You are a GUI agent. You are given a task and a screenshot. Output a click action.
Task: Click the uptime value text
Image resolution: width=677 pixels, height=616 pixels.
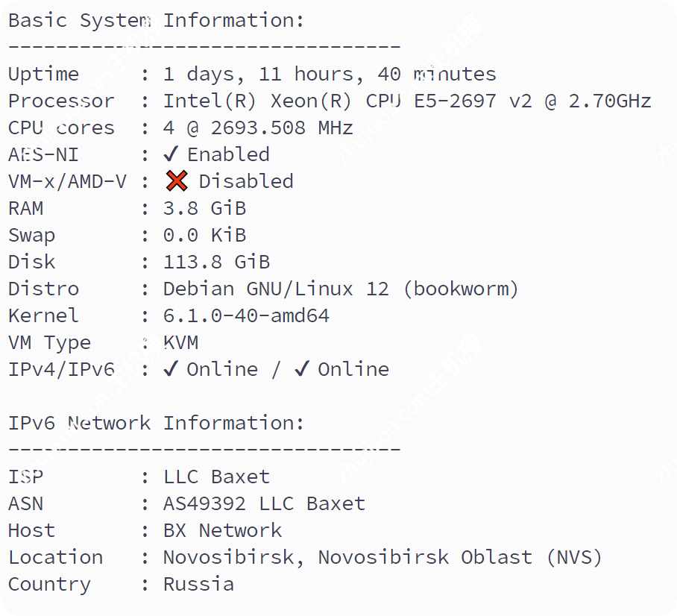point(330,74)
